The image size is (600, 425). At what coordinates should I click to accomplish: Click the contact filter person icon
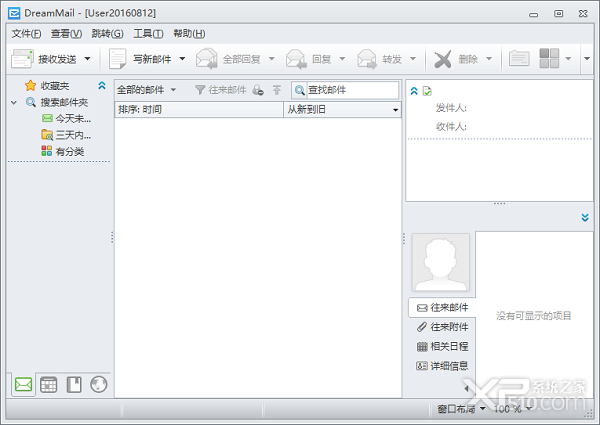pyautogui.click(x=258, y=90)
